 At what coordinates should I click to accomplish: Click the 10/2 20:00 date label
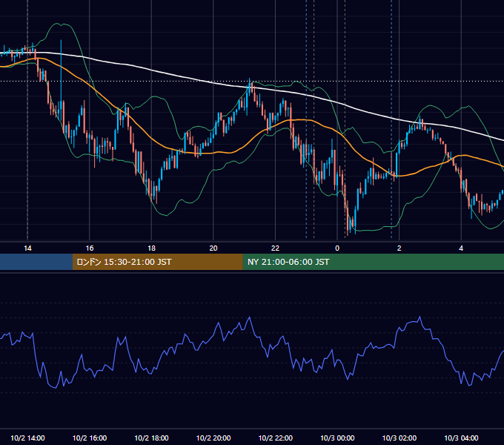pyautogui.click(x=213, y=438)
